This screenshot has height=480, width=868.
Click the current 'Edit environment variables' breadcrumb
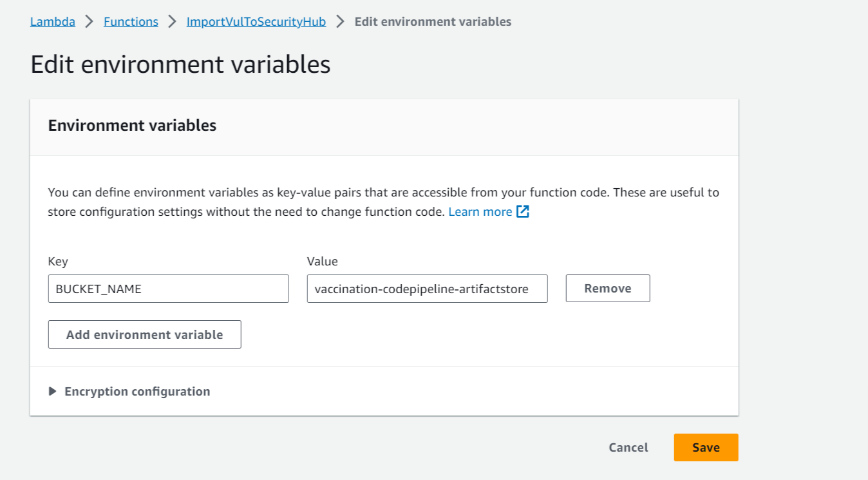click(x=433, y=22)
